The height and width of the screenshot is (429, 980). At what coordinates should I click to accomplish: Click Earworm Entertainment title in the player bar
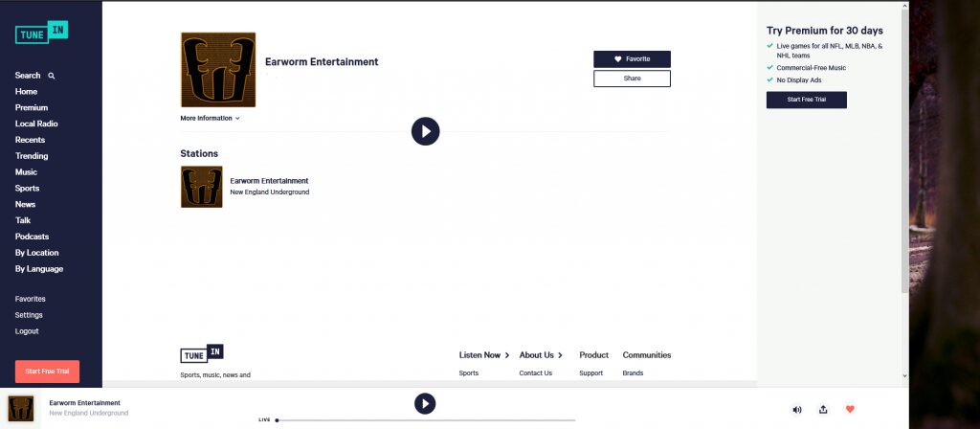pos(84,403)
